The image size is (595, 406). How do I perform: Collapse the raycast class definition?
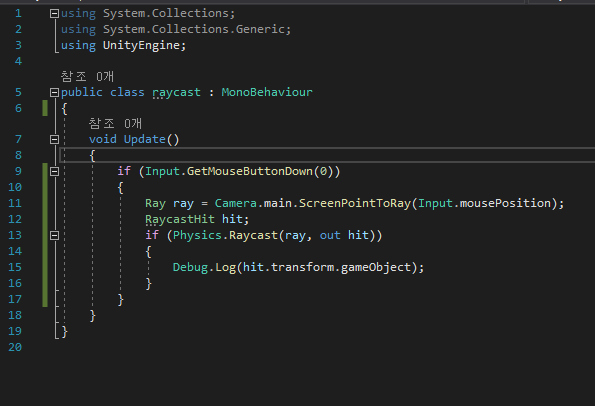pos(54,92)
